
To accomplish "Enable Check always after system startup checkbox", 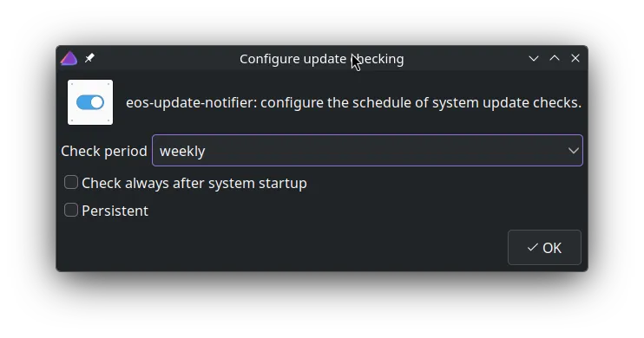I will 71,182.
